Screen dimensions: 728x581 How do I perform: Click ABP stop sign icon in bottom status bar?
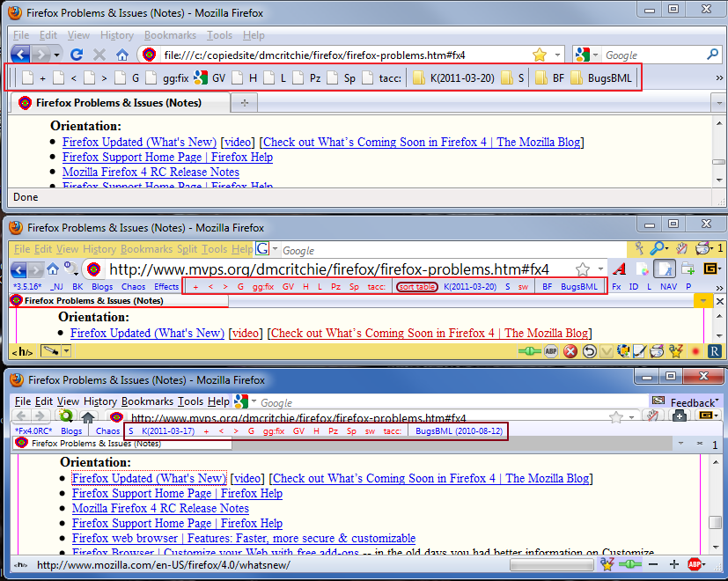(x=695, y=564)
